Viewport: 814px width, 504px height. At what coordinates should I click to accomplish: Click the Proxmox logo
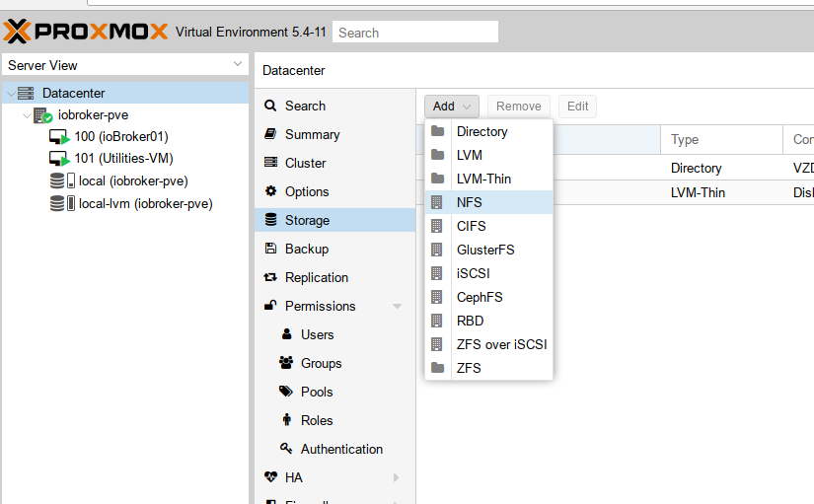86,32
